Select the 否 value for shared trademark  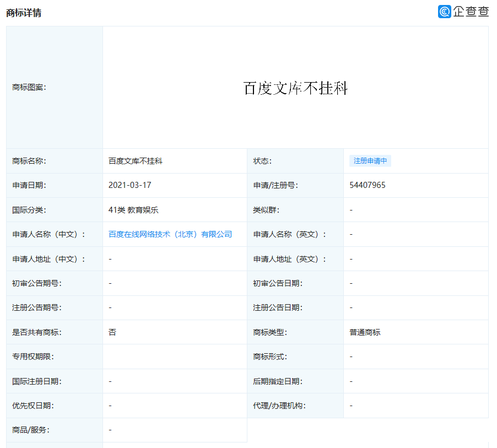pyautogui.click(x=112, y=332)
